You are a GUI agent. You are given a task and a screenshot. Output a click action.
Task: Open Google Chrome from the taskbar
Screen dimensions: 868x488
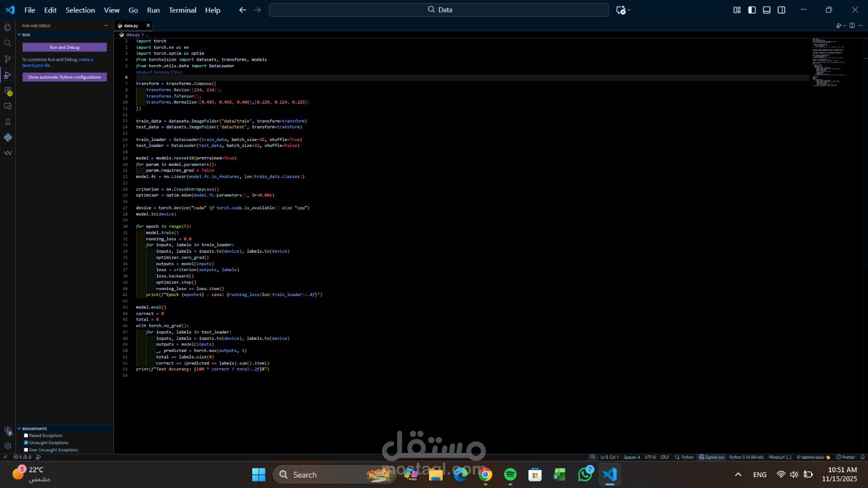[486, 474]
